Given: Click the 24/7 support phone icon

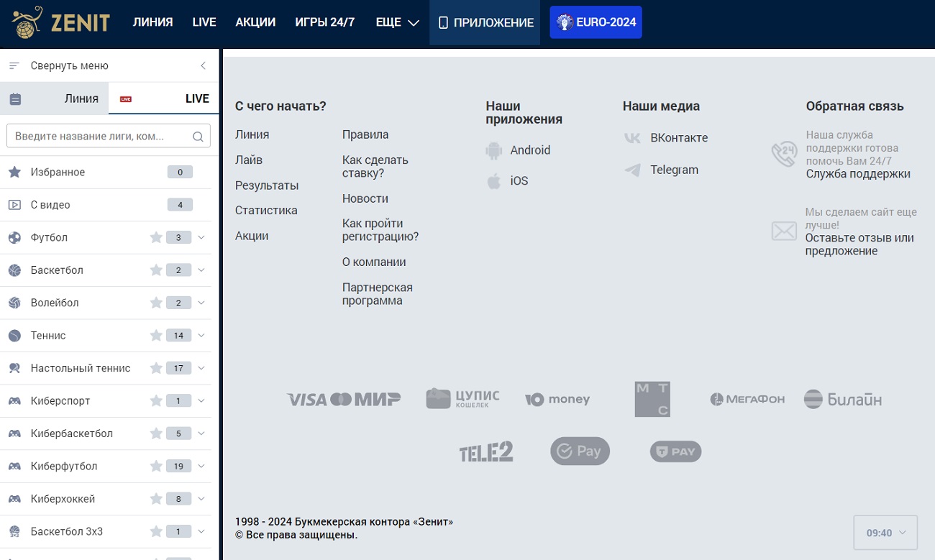Looking at the screenshot, I should (784, 154).
